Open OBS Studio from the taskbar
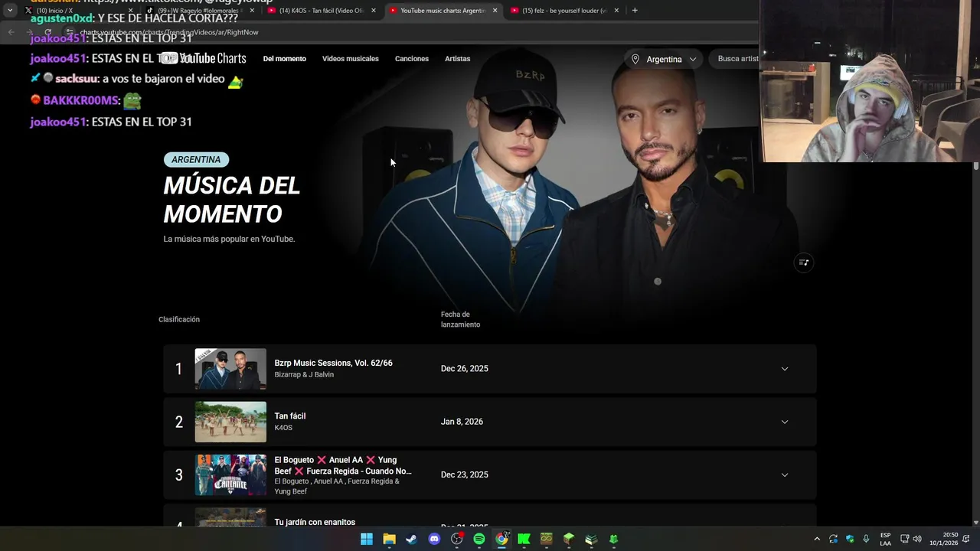The width and height of the screenshot is (980, 551). 457,539
